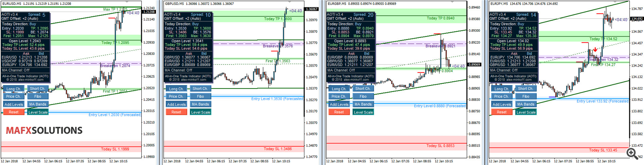Click 'Entry Level 1.3530 (Forecasted' label

coord(277,99)
